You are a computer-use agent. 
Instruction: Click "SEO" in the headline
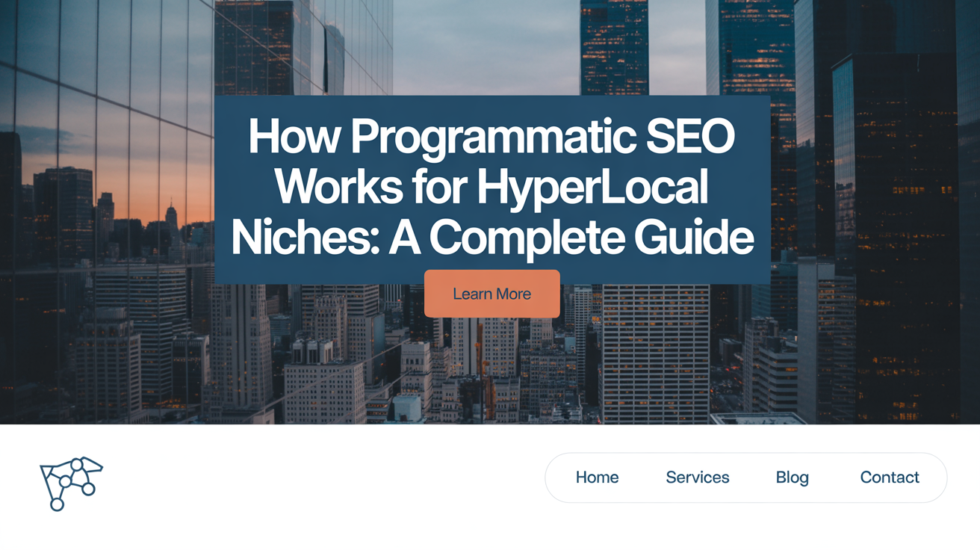click(x=689, y=137)
